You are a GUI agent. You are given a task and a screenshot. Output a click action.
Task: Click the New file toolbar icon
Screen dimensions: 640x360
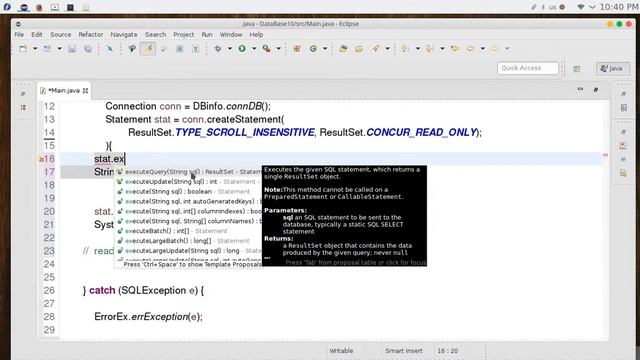pyautogui.click(x=23, y=49)
